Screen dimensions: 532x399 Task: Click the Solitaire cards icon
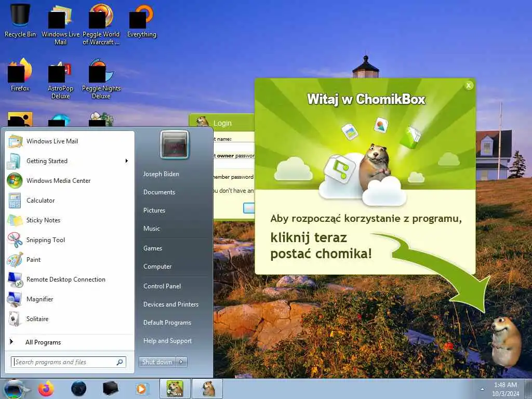(15, 318)
